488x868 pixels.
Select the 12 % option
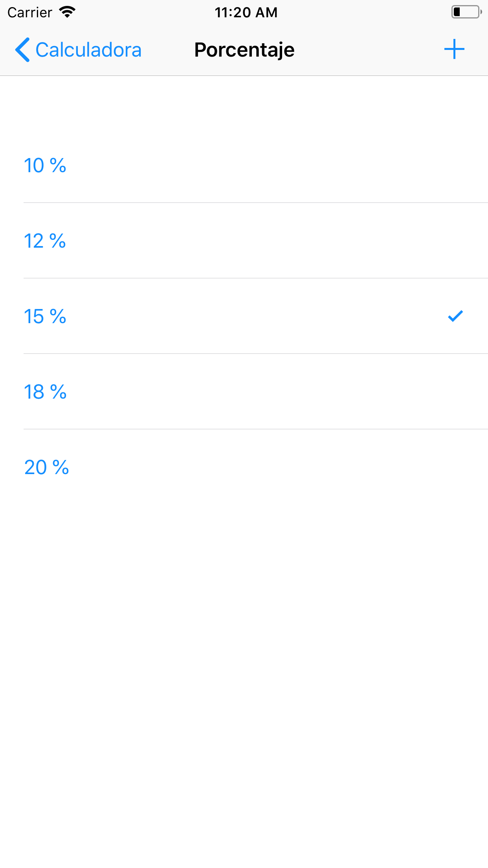[x=157, y=241]
